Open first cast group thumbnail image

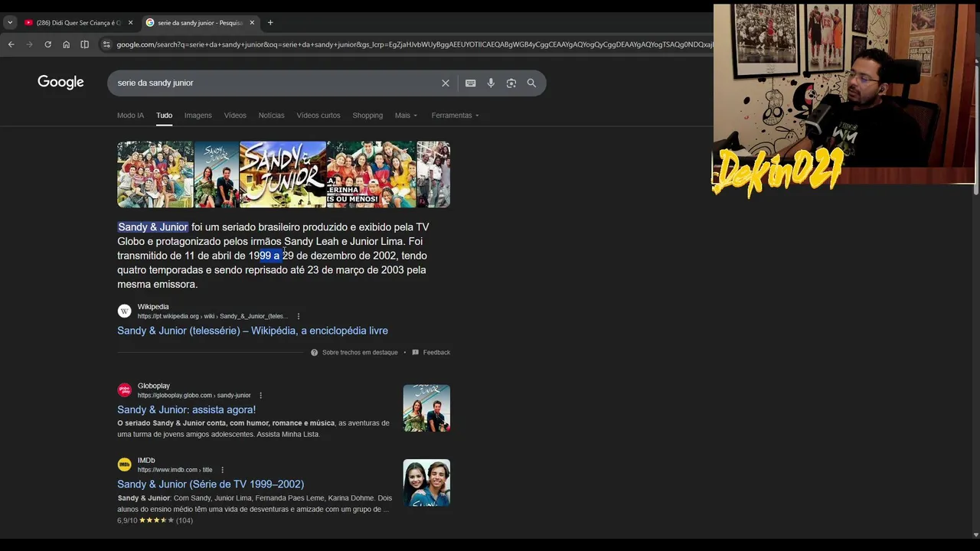tap(155, 174)
